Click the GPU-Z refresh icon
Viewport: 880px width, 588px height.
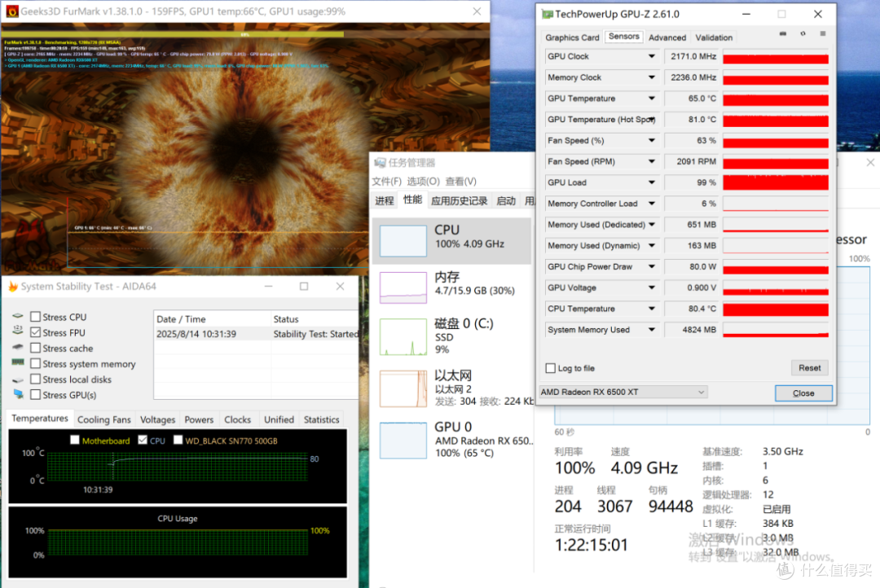point(803,33)
